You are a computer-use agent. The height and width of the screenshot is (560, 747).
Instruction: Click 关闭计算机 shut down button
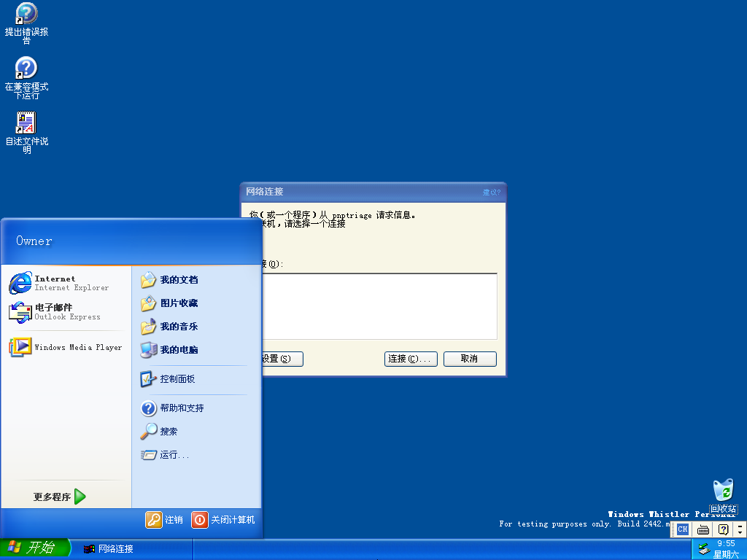click(x=223, y=519)
